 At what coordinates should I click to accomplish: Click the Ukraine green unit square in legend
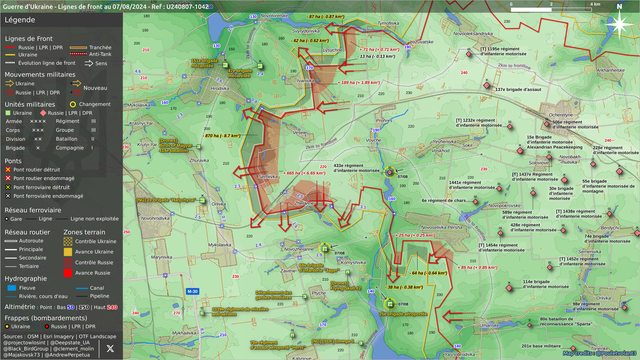8,113
